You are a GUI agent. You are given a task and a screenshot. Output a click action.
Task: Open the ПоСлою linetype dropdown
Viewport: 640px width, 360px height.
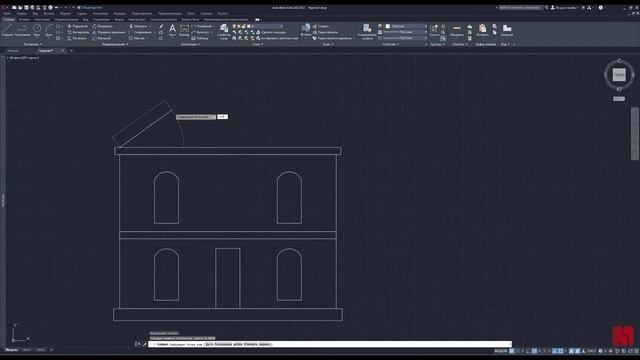click(x=405, y=38)
